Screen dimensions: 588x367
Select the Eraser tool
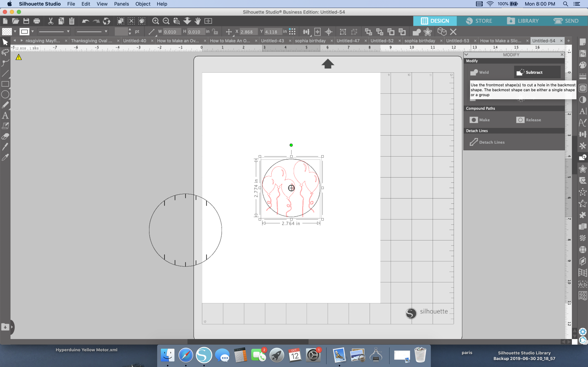(5, 136)
